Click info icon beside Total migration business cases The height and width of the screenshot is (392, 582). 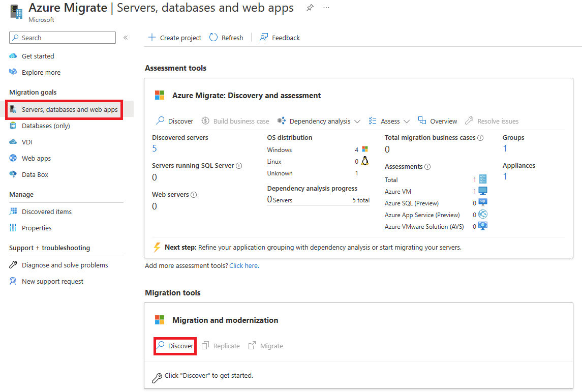tap(480, 138)
